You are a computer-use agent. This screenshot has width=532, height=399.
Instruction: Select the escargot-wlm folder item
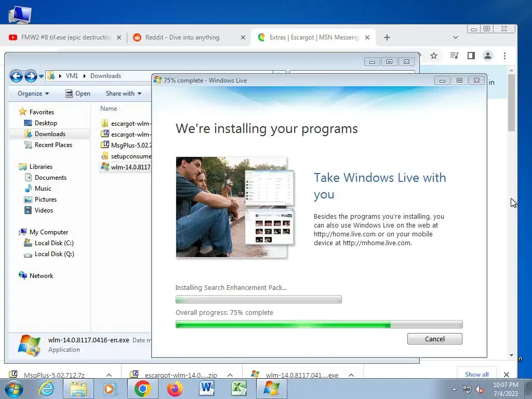click(x=126, y=124)
